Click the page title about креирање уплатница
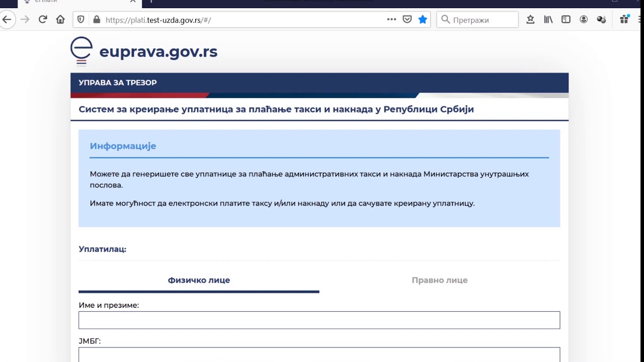The height and width of the screenshot is (362, 644). [276, 109]
